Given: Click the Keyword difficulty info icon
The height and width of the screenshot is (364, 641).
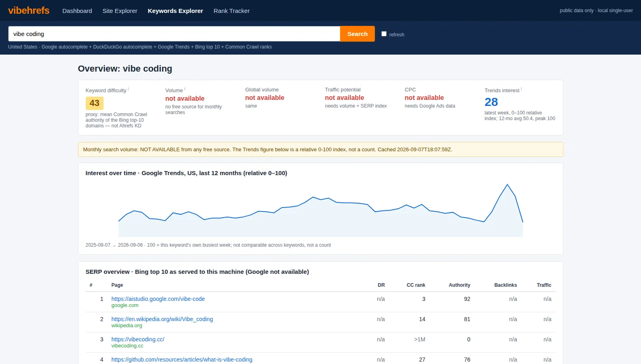Looking at the screenshot, I should [x=128, y=89].
